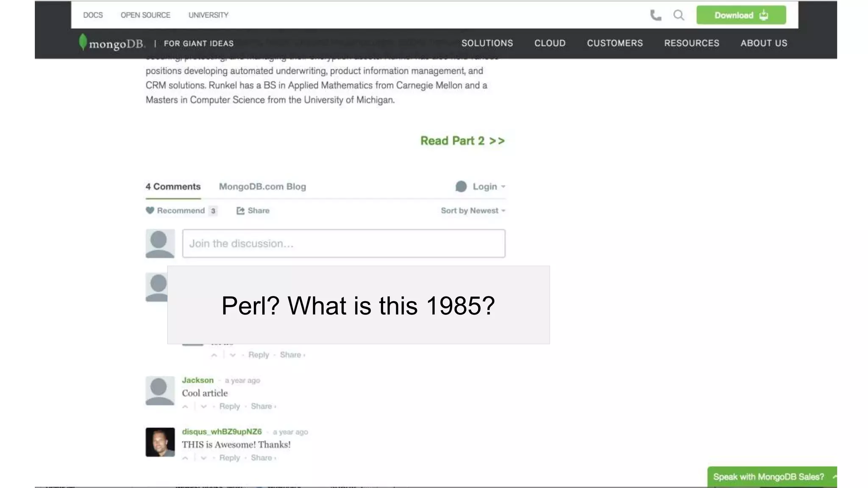Select the 4 Comments tab
This screenshot has width=868, height=488.
(173, 187)
